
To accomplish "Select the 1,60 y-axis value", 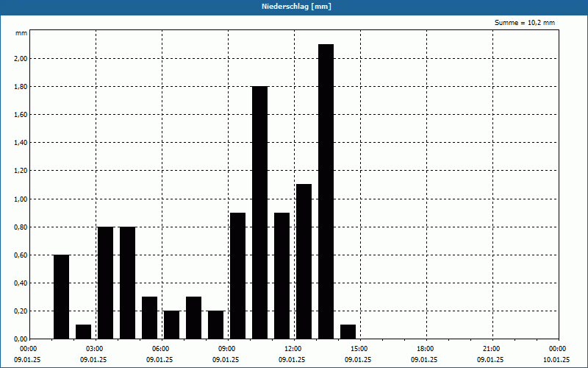I will point(21,115).
